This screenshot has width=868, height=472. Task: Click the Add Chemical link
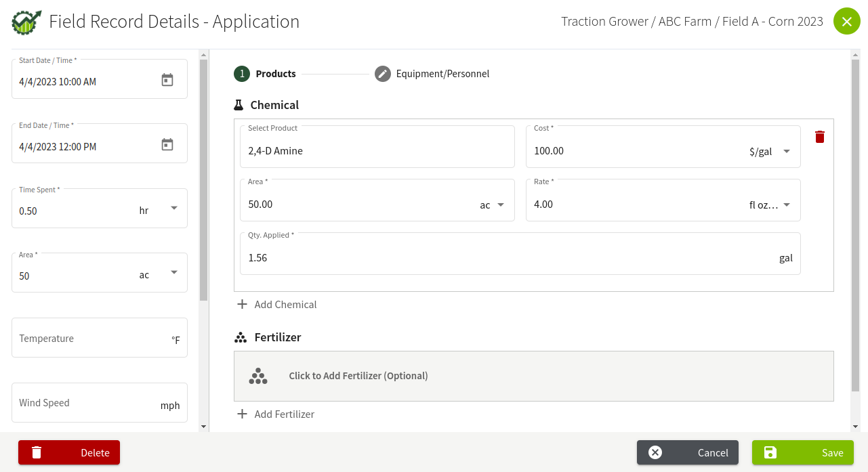coord(276,304)
